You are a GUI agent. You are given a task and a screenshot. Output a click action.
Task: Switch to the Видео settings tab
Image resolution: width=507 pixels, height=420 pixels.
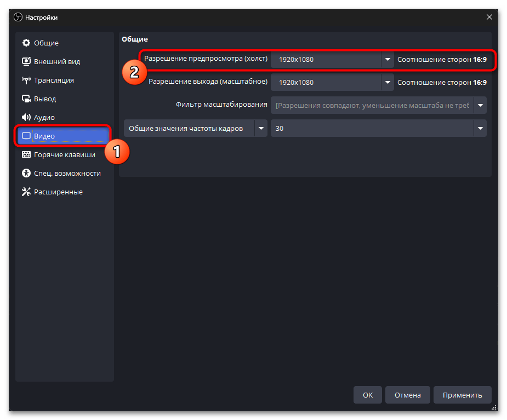[x=63, y=136]
